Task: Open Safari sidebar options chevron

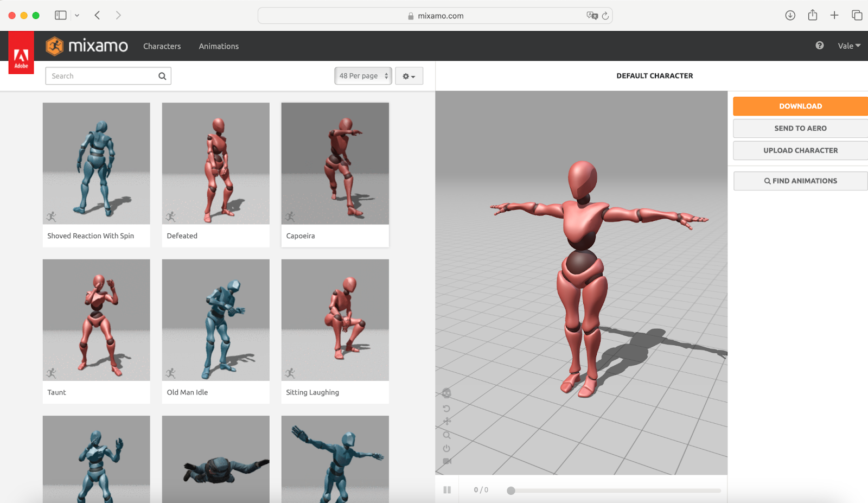Action: [x=77, y=15]
